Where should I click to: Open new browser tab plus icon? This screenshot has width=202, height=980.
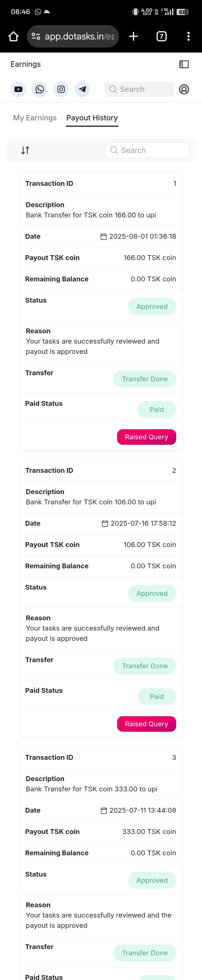[x=134, y=36]
